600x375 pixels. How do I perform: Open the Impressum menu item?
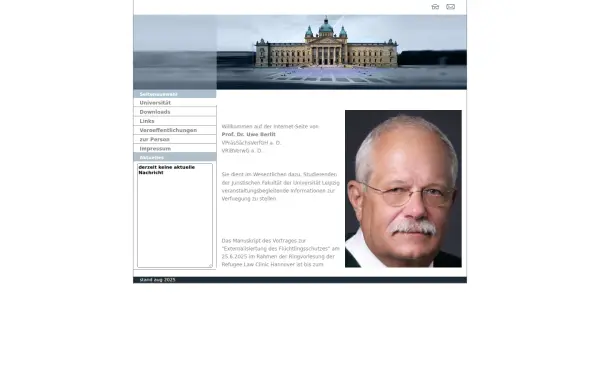174,149
